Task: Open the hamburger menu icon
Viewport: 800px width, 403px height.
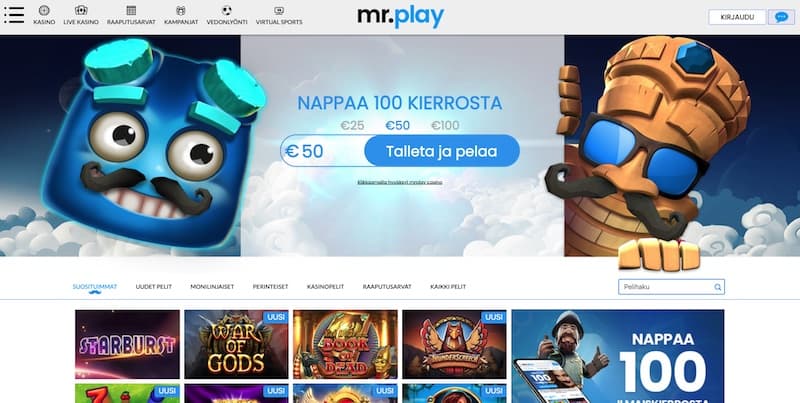Action: 14,15
